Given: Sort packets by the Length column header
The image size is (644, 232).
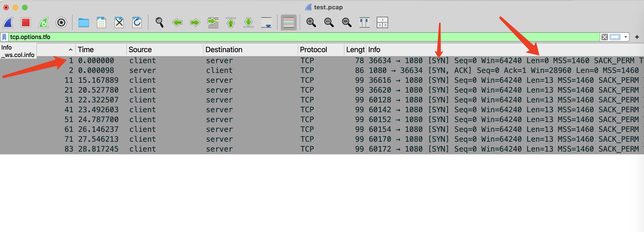Looking at the screenshot, I should coord(355,50).
